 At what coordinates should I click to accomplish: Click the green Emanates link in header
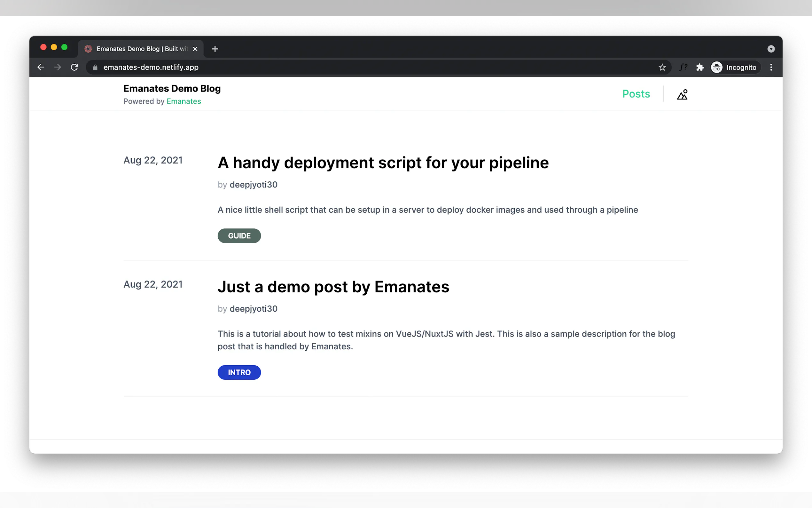pyautogui.click(x=183, y=101)
